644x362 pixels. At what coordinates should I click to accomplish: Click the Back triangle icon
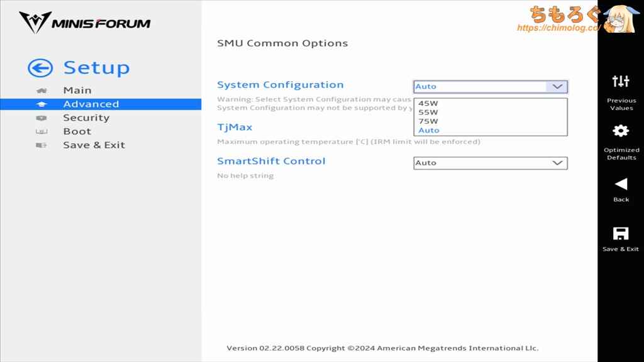(x=621, y=184)
